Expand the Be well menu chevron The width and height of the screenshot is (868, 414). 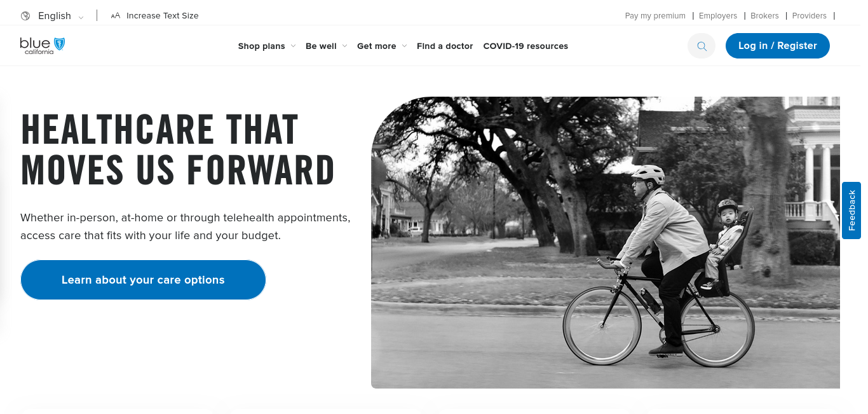pos(344,46)
